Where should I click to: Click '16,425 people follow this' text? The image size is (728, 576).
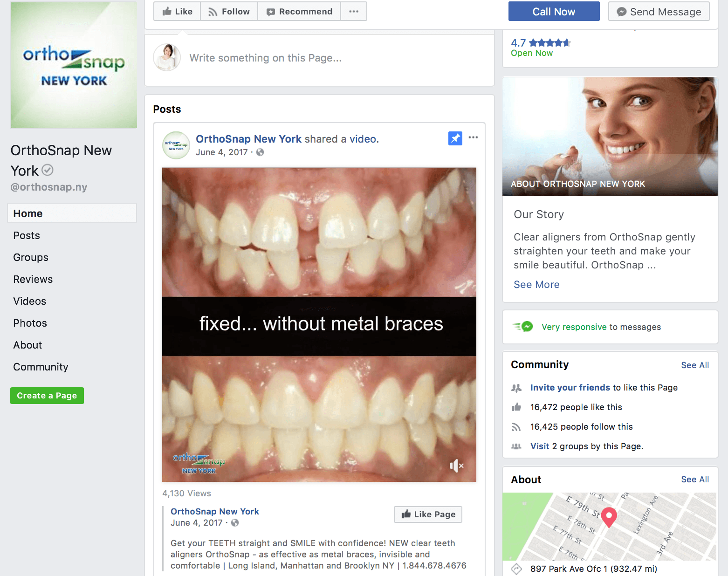581,427
